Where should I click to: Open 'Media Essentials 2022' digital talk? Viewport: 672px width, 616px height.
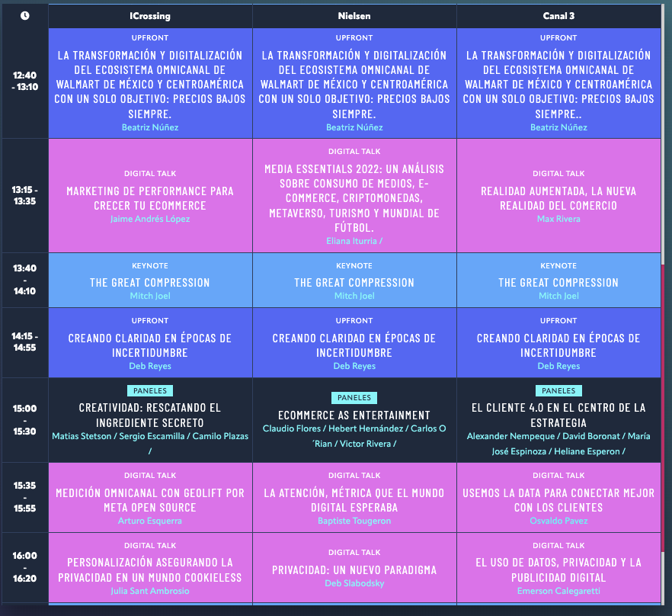[354, 197]
